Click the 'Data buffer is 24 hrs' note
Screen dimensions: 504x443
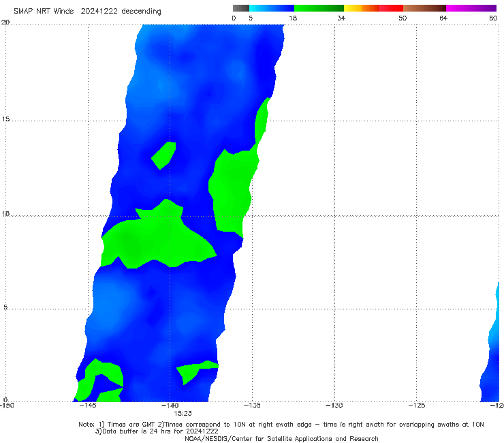tap(157, 431)
